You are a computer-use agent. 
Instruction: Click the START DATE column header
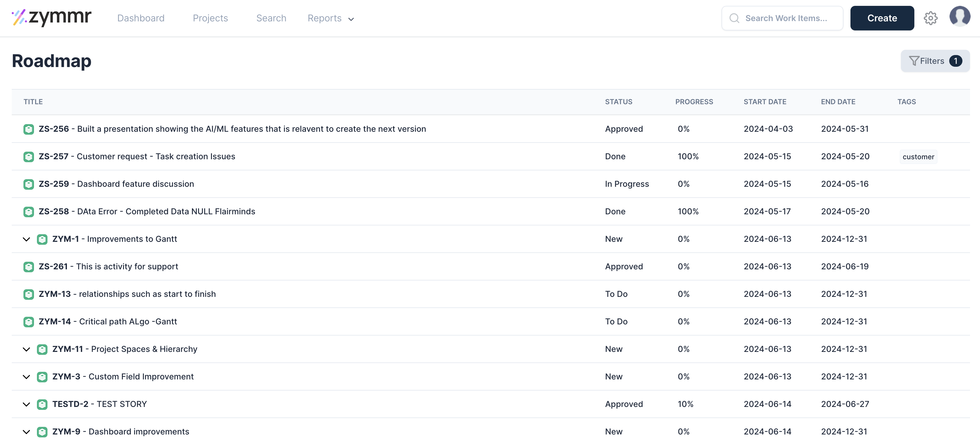(765, 102)
